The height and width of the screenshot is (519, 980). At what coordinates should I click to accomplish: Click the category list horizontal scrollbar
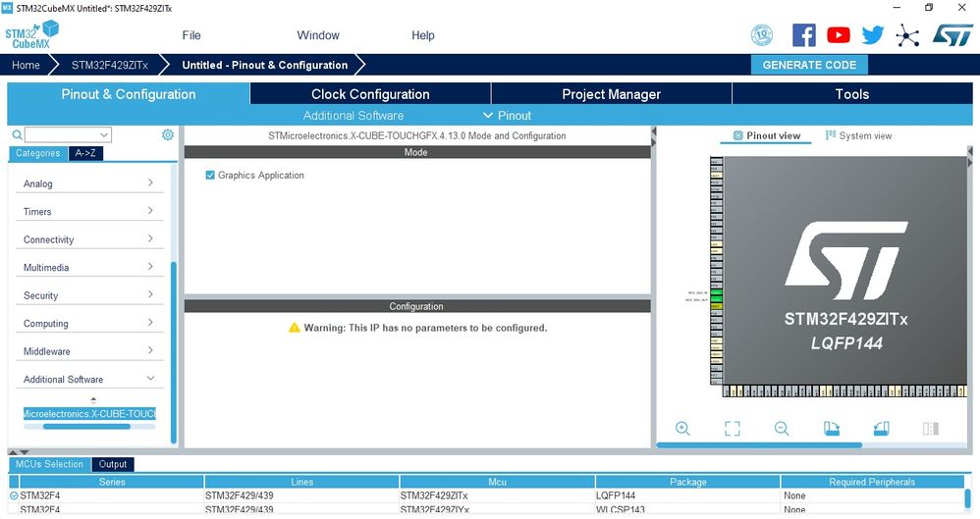point(86,427)
